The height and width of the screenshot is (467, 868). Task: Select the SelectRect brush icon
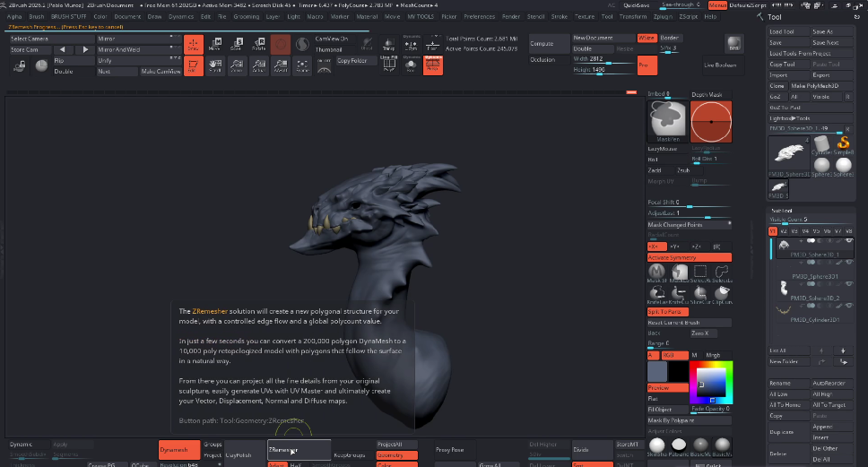(700, 272)
